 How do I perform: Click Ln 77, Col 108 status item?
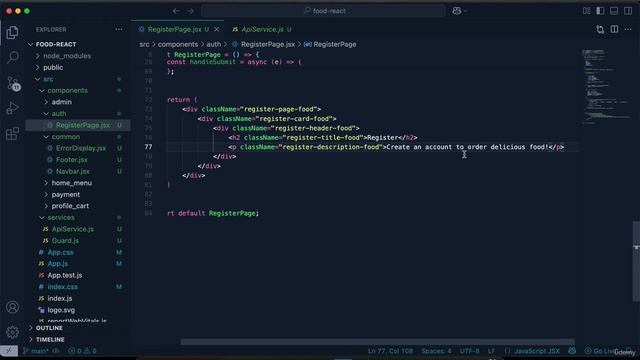[x=390, y=351]
